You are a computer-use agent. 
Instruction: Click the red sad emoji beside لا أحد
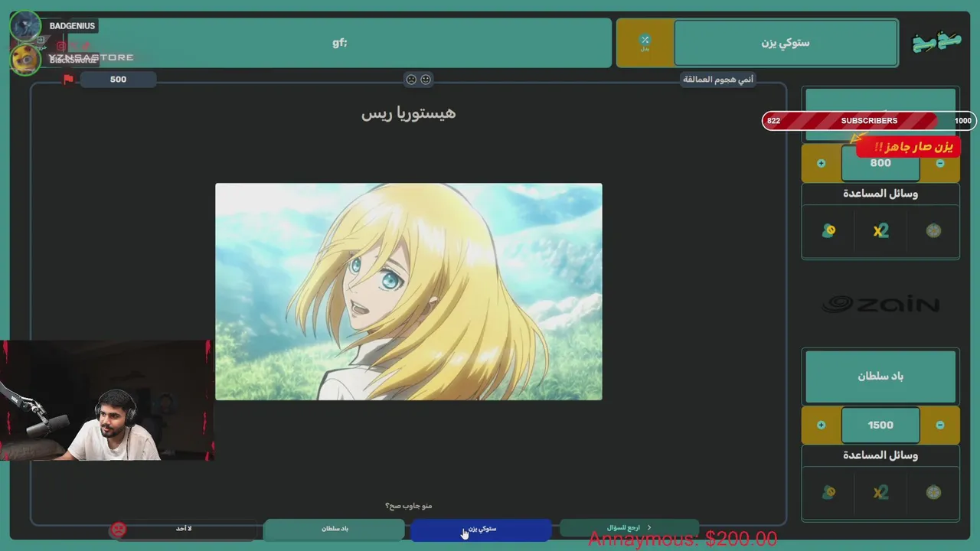[x=118, y=529]
